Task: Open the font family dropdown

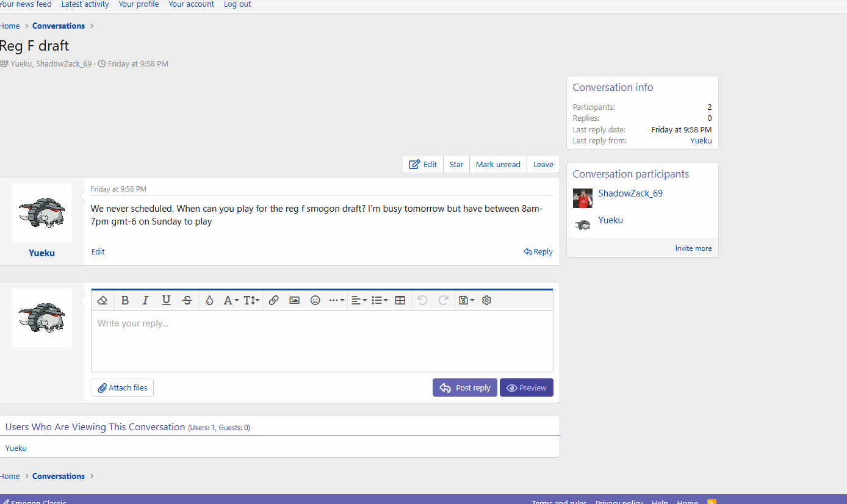Action: pyautogui.click(x=231, y=300)
